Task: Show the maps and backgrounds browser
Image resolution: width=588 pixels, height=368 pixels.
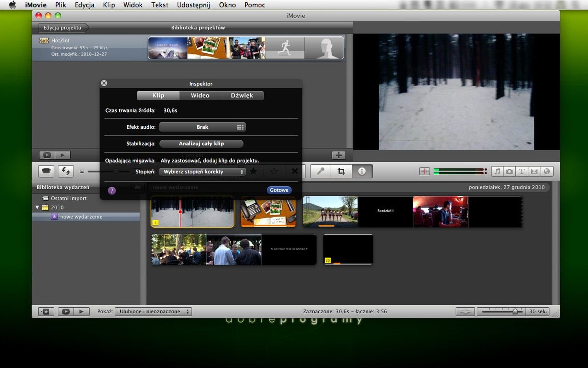Action: click(x=546, y=171)
